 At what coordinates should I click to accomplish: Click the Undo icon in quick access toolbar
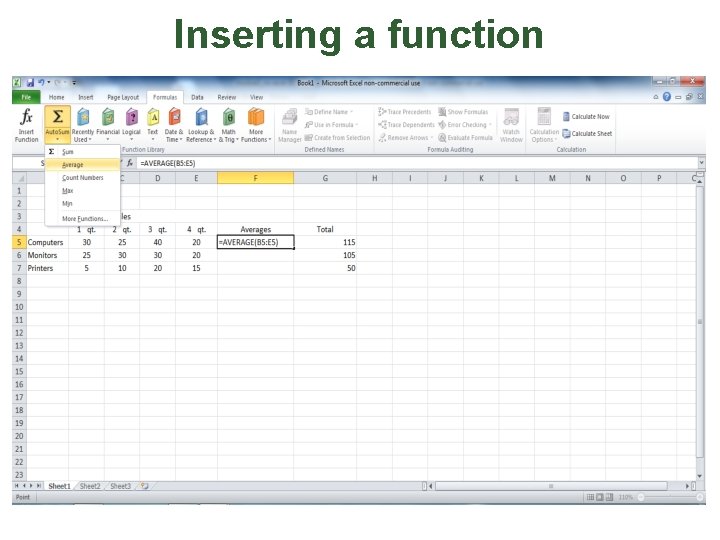point(41,83)
